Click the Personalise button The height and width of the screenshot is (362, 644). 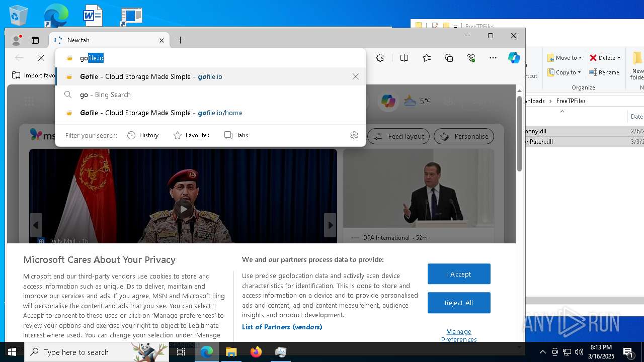[x=464, y=136]
